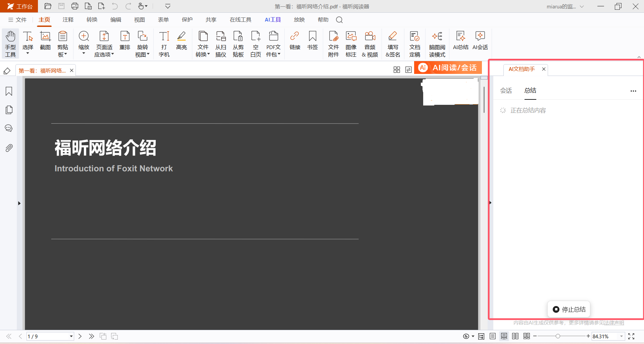
Task: Open the Zoom tool dropdown
Action: [84, 53]
